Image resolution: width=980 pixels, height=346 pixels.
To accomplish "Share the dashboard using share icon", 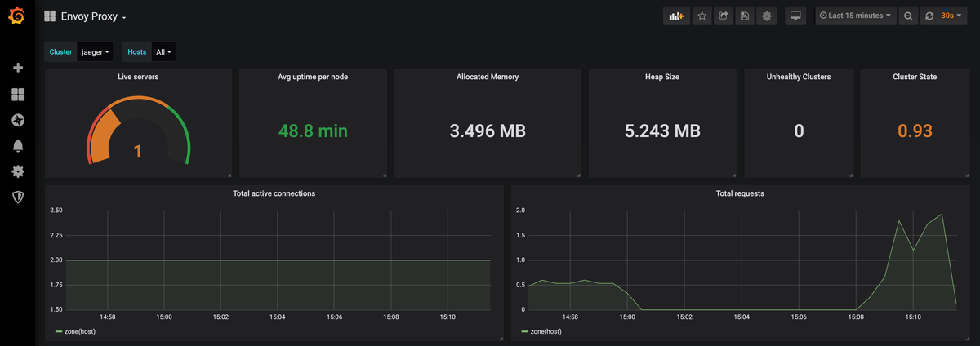I will pos(723,16).
